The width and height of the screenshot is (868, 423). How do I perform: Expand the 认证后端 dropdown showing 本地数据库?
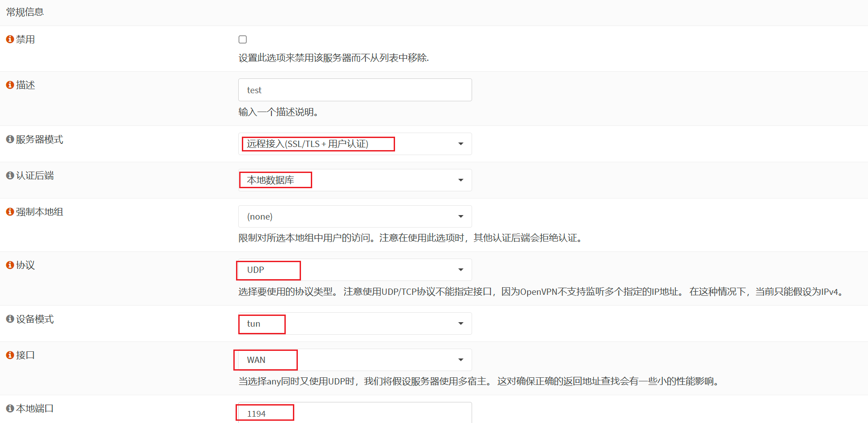pyautogui.click(x=355, y=180)
